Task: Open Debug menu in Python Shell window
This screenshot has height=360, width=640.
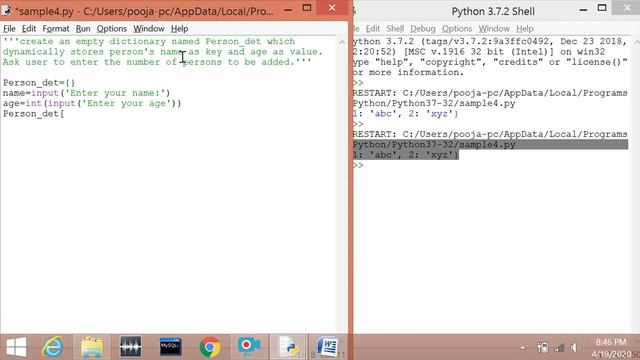Action: (x=422, y=29)
